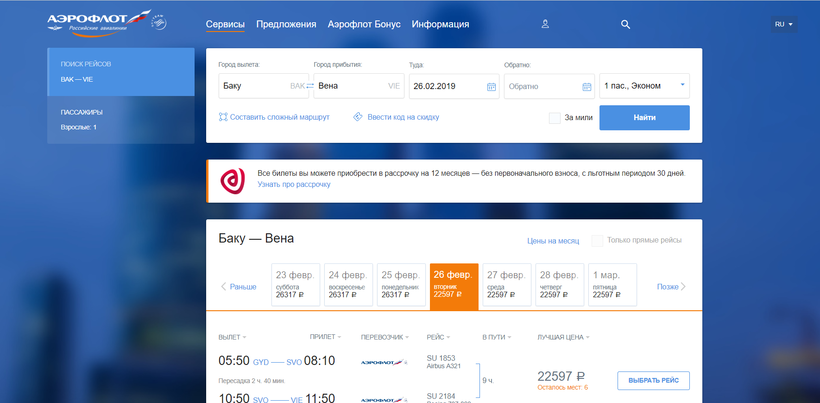Open the 'Сервисы' menu
820x403 pixels.
[x=225, y=24]
